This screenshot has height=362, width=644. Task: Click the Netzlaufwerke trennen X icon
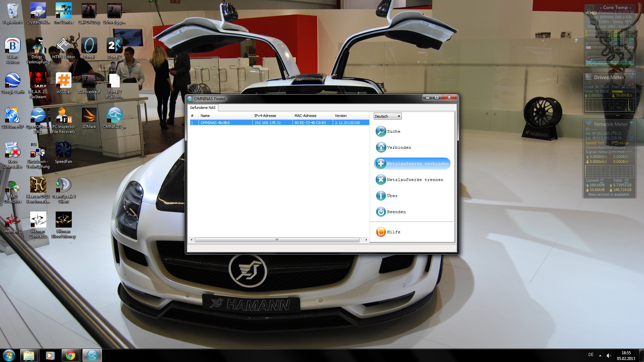pyautogui.click(x=381, y=180)
